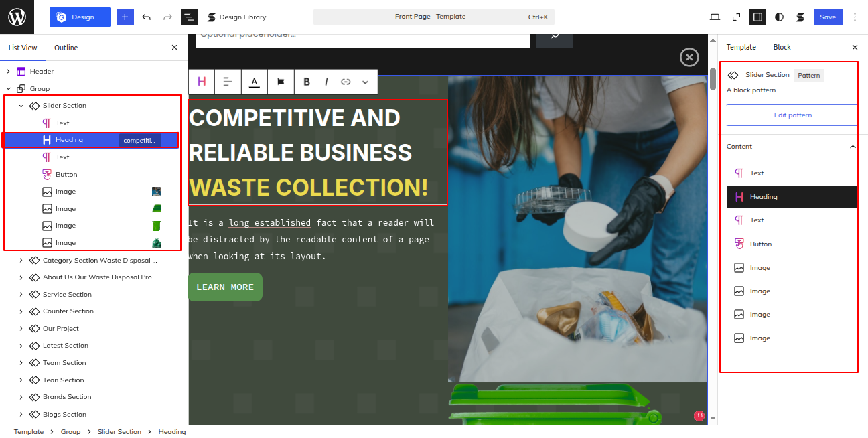Close the settings sidebar
868x438 pixels.
tap(855, 48)
